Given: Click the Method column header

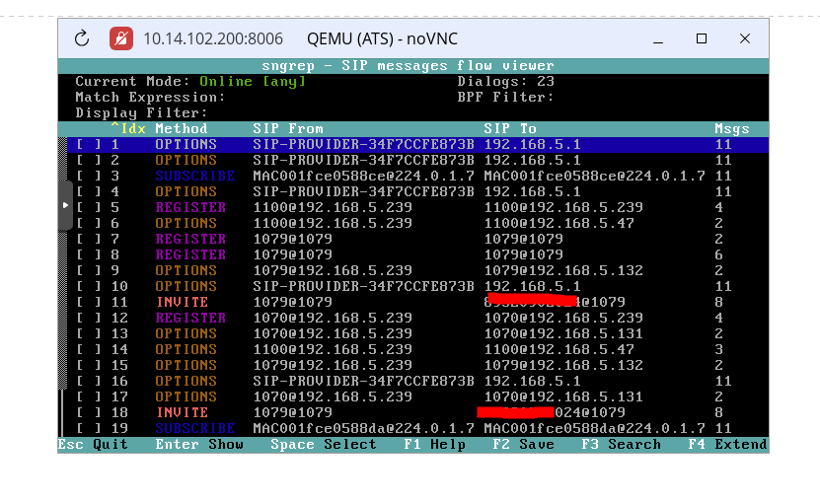Looking at the screenshot, I should pos(182,128).
